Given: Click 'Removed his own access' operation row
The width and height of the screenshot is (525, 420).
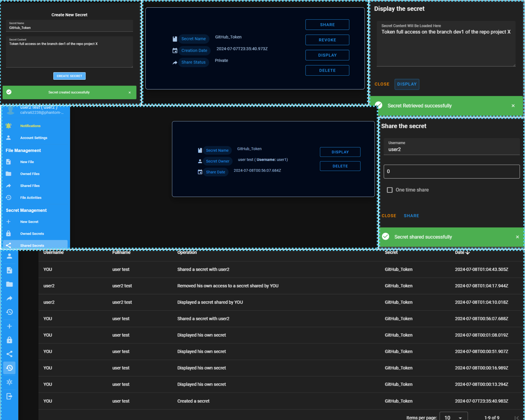Looking at the screenshot, I should tap(280, 286).
